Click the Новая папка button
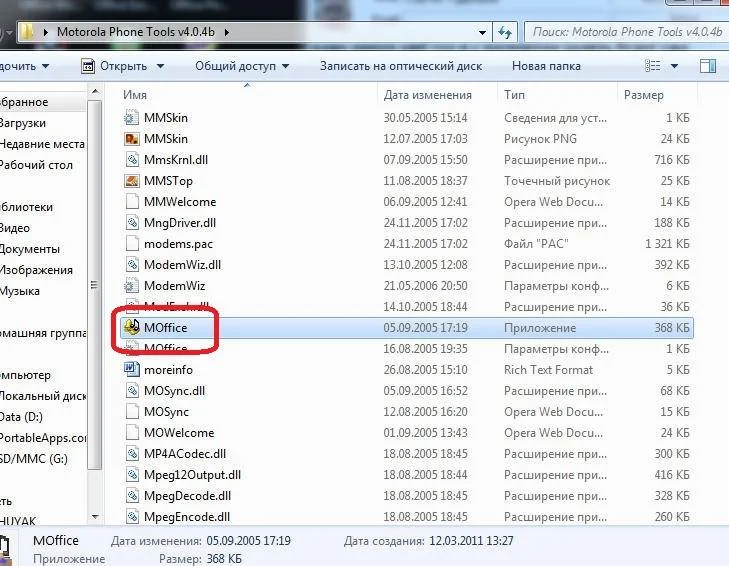 tap(546, 66)
